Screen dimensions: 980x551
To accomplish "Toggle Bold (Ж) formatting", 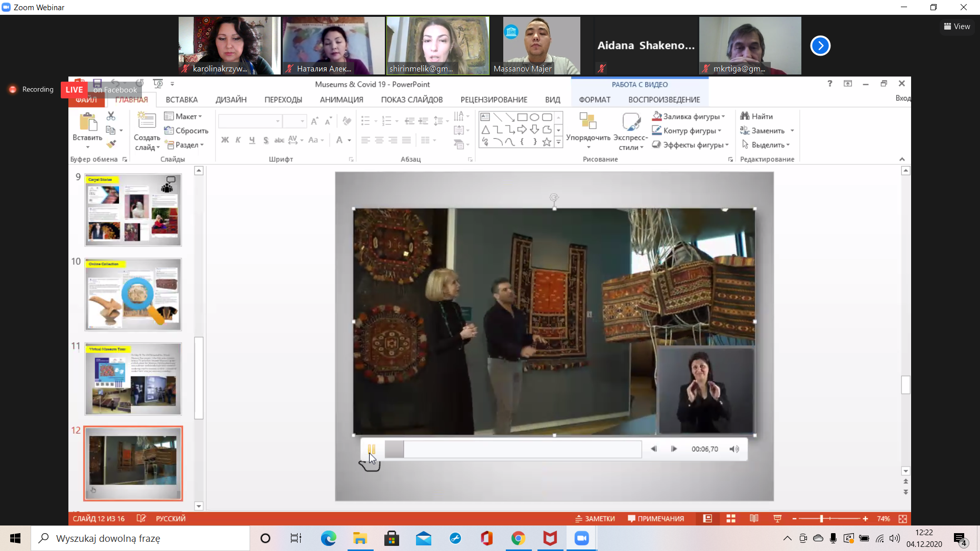I will point(225,140).
